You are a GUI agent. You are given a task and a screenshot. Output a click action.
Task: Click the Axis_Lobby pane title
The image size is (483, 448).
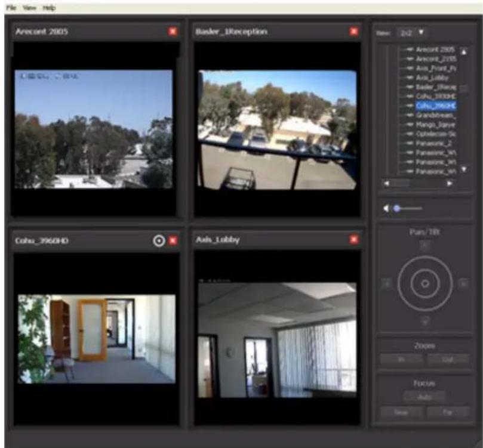click(218, 240)
